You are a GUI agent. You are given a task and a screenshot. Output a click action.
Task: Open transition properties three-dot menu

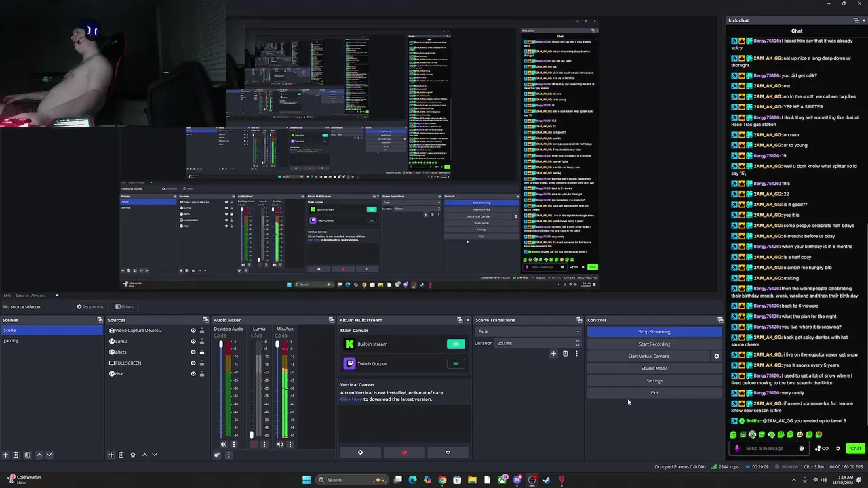pyautogui.click(x=576, y=354)
